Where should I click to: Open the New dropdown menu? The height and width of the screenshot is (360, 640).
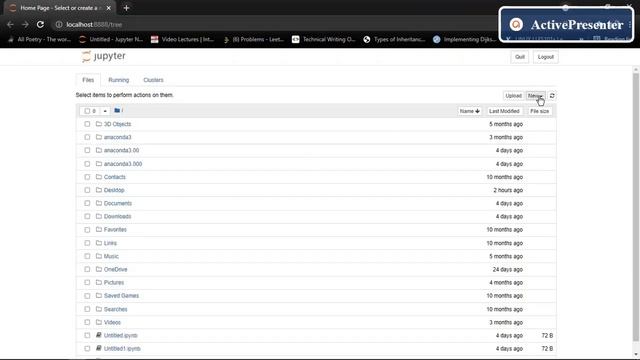pos(535,96)
